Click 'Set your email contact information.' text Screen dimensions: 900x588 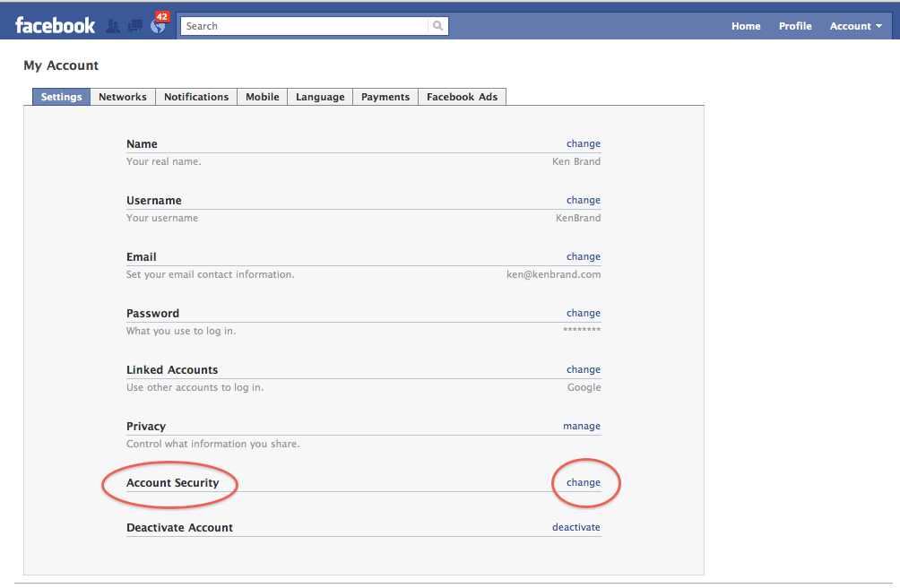(x=210, y=275)
